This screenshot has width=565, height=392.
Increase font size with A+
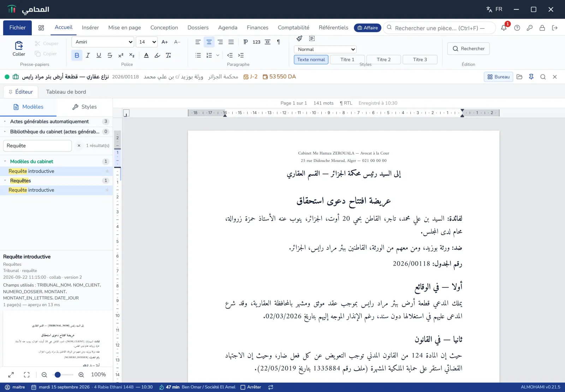165,42
